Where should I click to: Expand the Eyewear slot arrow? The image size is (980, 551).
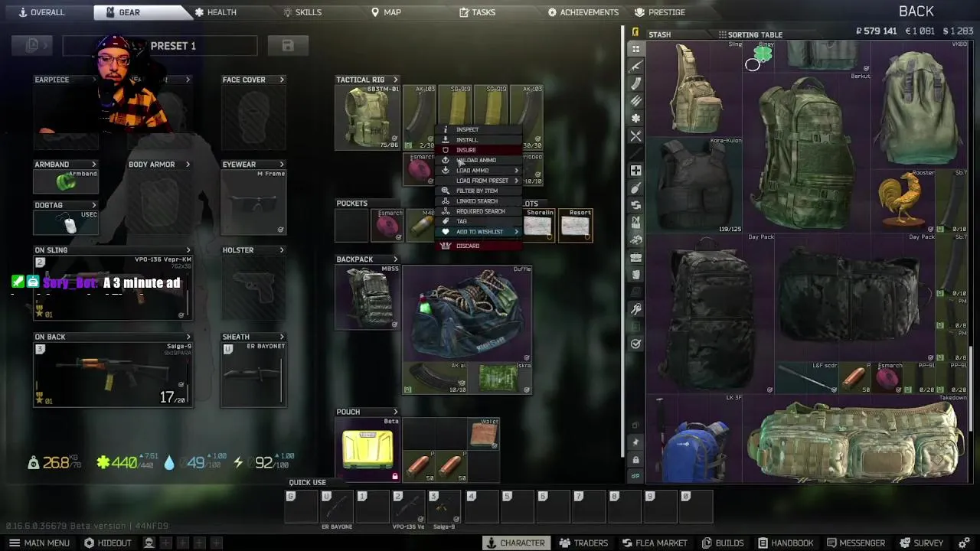pyautogui.click(x=282, y=165)
